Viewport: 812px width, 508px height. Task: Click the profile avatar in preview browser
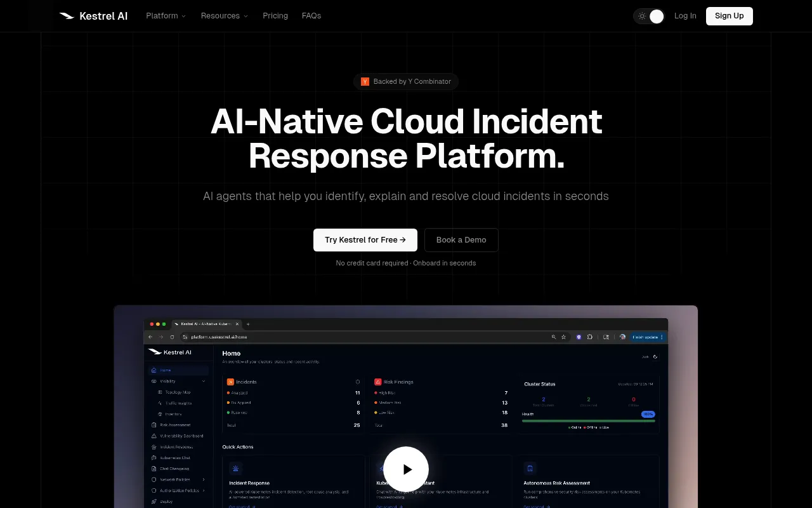[x=623, y=337]
